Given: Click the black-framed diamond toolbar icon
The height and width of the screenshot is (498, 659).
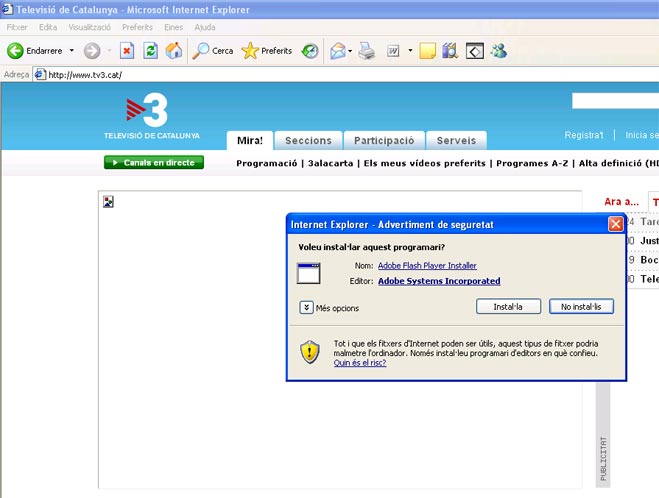Looking at the screenshot, I should tap(475, 51).
